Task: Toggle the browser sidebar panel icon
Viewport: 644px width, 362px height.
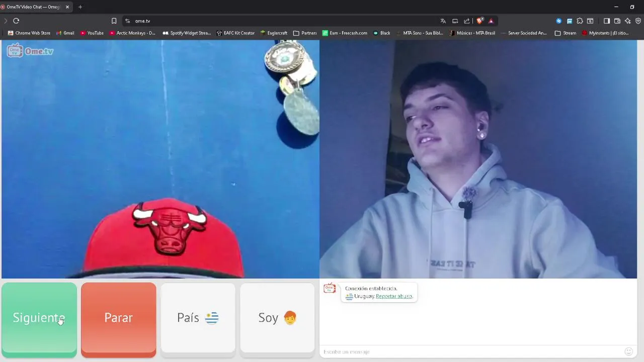Action: pos(607,21)
